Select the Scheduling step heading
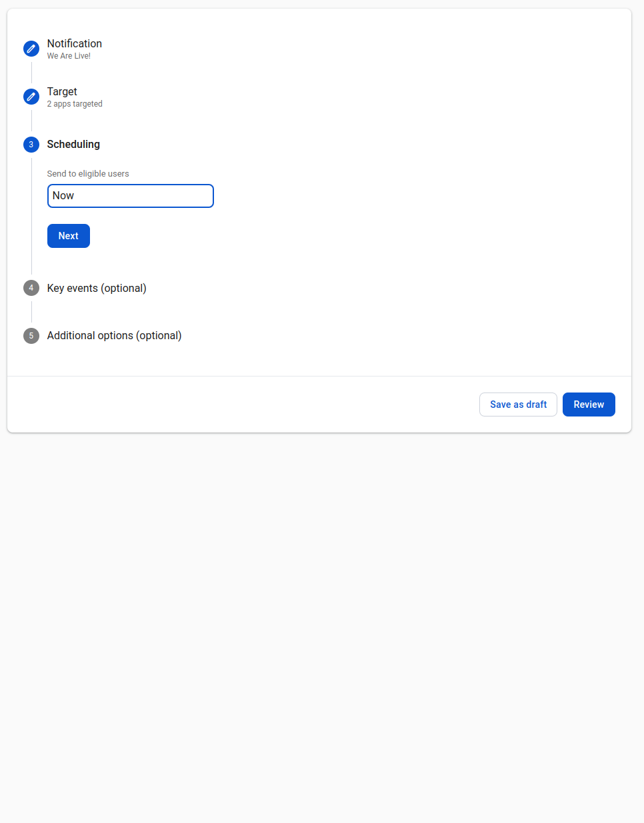The width and height of the screenshot is (644, 823). pos(73,144)
